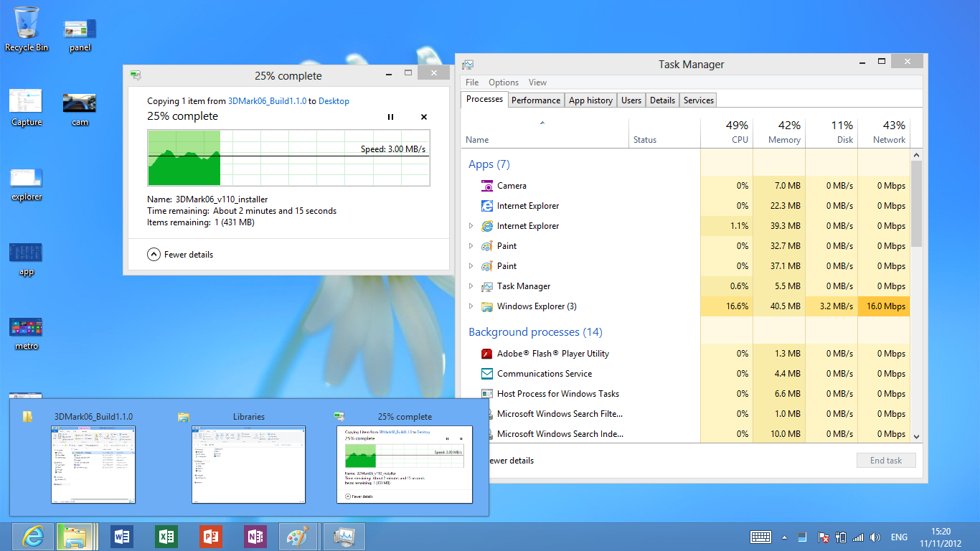Open the File menu in Task Manager
Image resolution: width=980 pixels, height=551 pixels.
tap(472, 83)
